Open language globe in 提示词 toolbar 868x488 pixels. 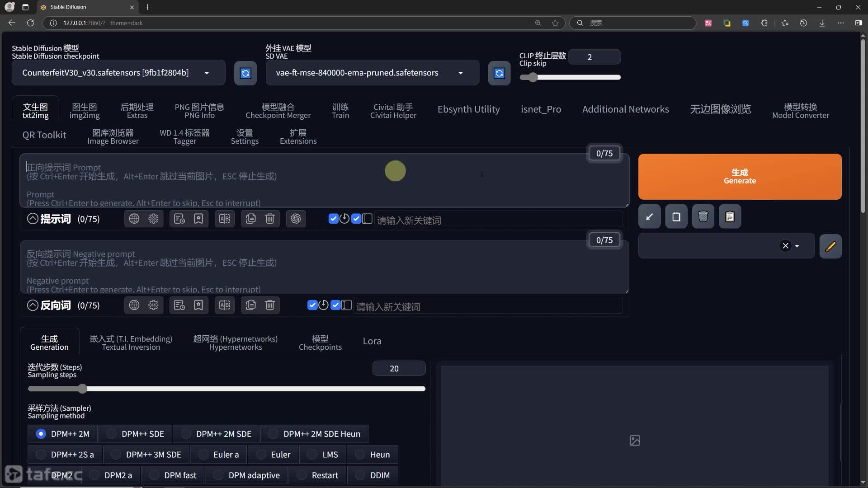(x=134, y=219)
